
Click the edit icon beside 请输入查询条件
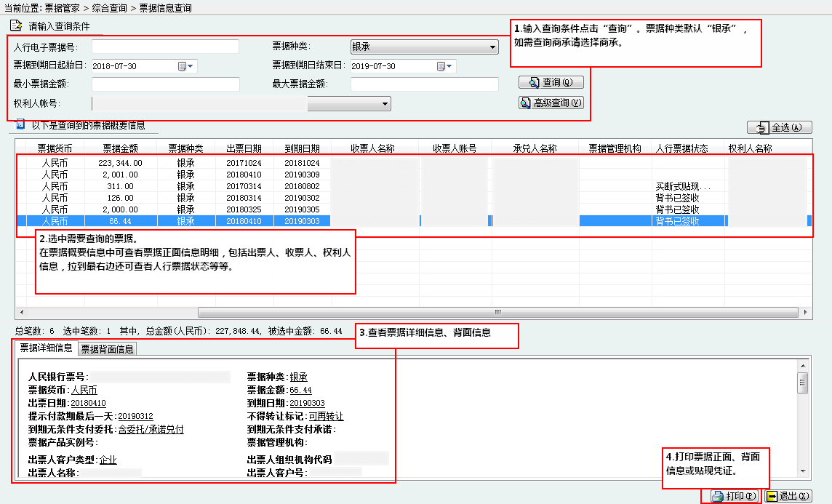click(16, 26)
